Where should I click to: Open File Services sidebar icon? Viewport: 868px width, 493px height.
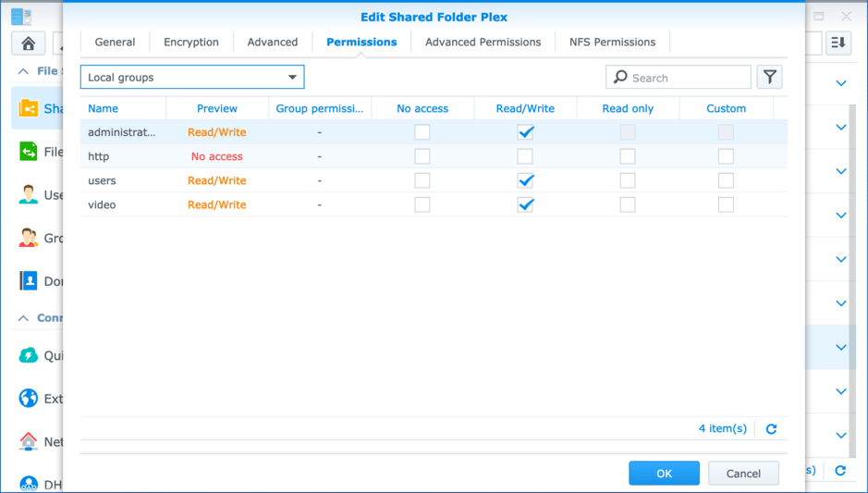coord(29,151)
